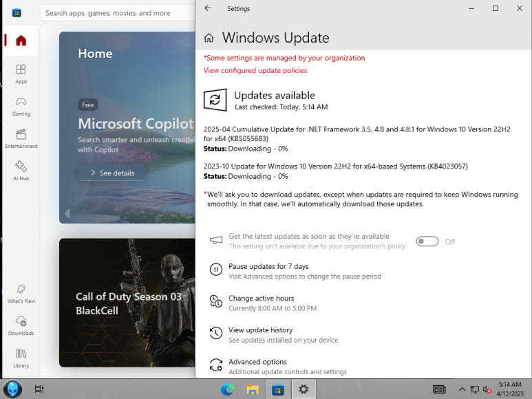The height and width of the screenshot is (399, 532).
Task: Click the history icon for update history
Action: (216, 333)
